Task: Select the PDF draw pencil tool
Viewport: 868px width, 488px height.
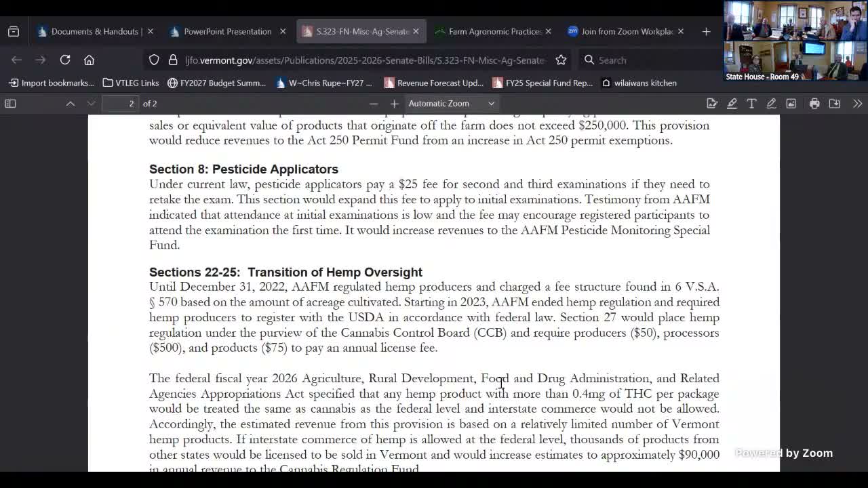Action: tap(771, 104)
